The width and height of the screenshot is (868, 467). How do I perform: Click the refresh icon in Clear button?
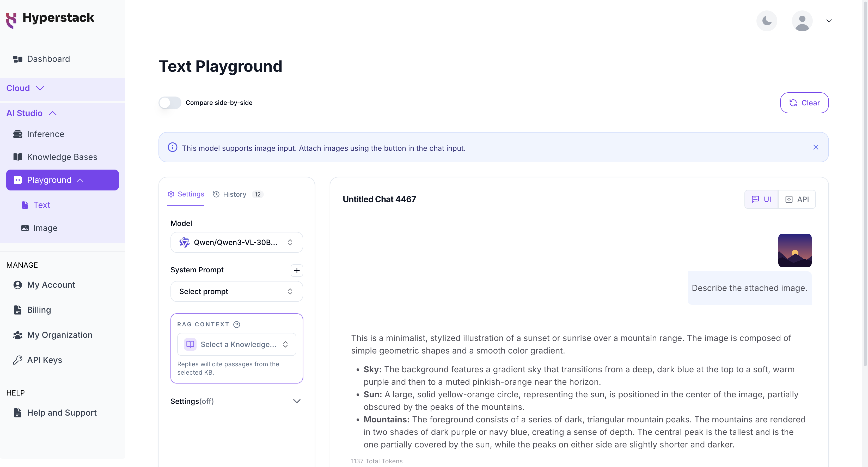click(793, 103)
